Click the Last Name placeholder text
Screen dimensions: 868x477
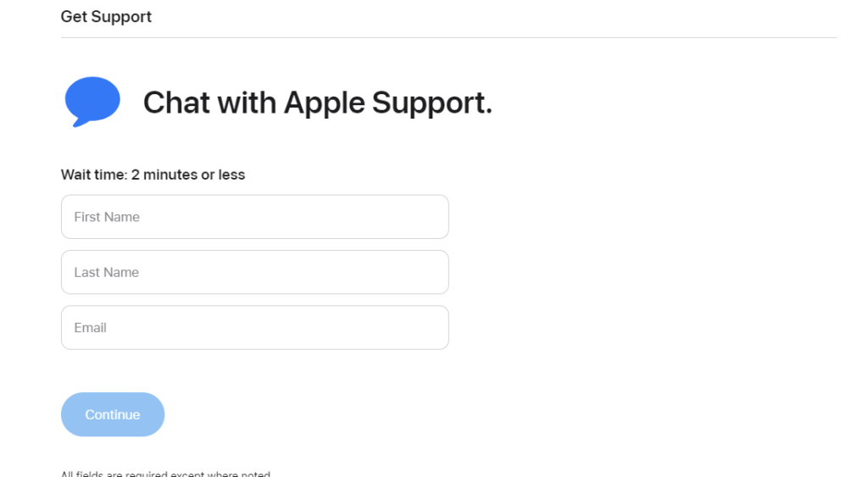106,272
